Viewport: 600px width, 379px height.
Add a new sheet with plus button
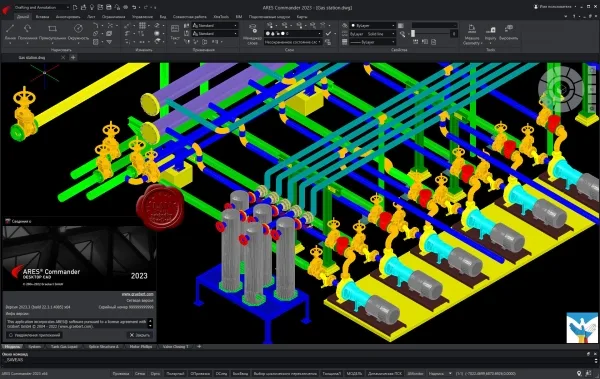pyautogui.click(x=199, y=346)
